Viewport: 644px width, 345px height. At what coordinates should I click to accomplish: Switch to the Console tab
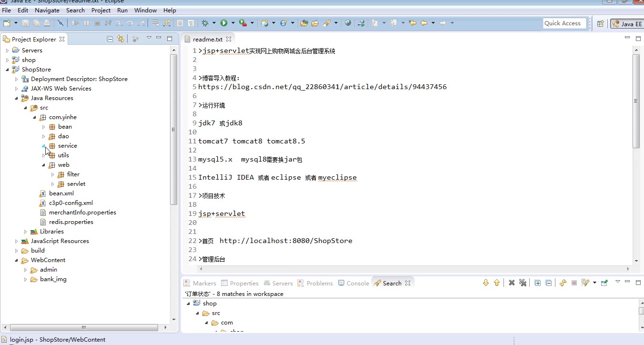click(353, 283)
